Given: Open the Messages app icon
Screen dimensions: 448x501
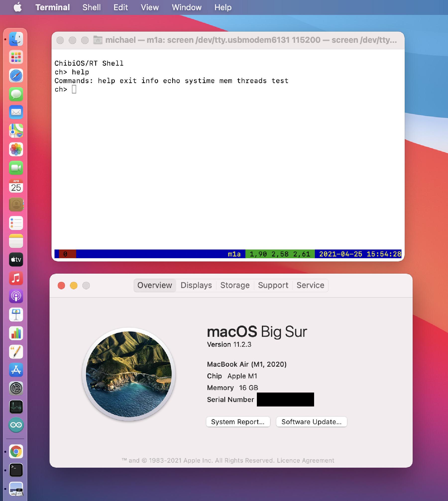Looking at the screenshot, I should 16,94.
